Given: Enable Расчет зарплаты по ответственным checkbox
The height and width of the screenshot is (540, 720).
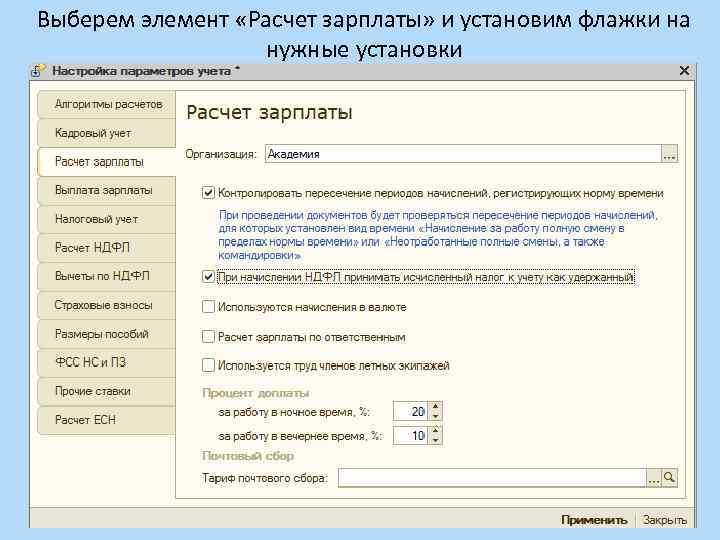Looking at the screenshot, I should pos(208,337).
